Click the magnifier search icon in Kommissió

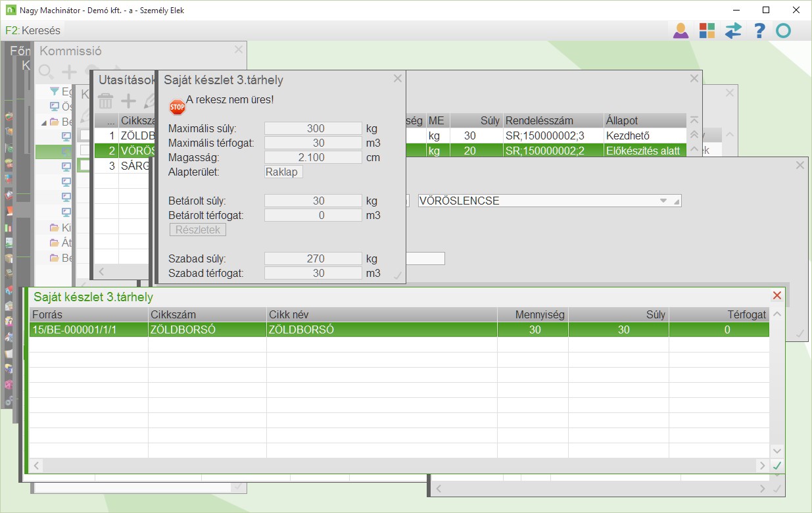click(x=46, y=72)
